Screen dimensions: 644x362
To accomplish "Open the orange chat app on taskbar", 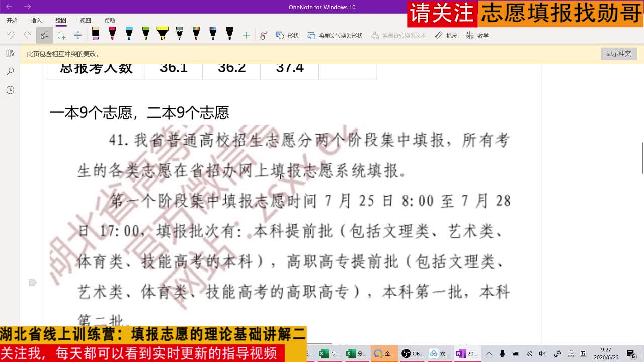I will click(384, 353).
